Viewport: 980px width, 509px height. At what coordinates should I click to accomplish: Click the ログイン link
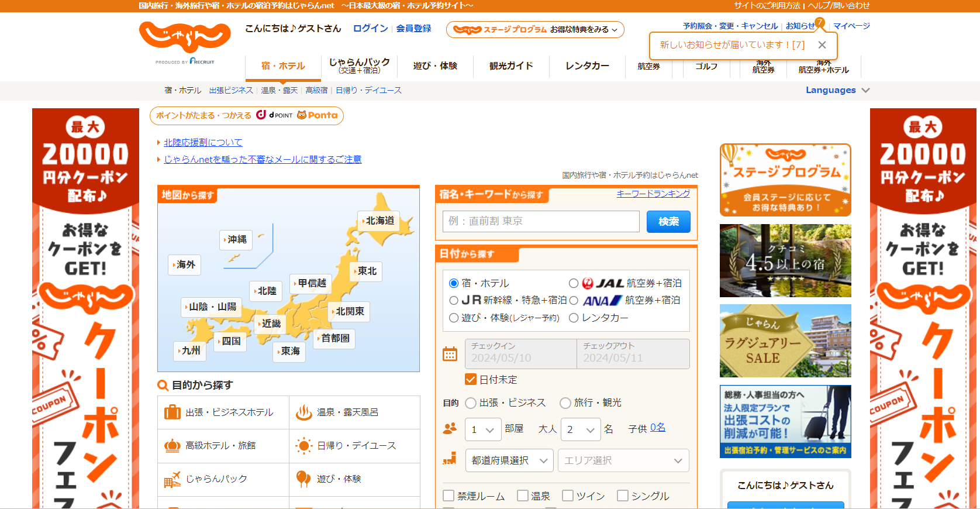pyautogui.click(x=370, y=28)
